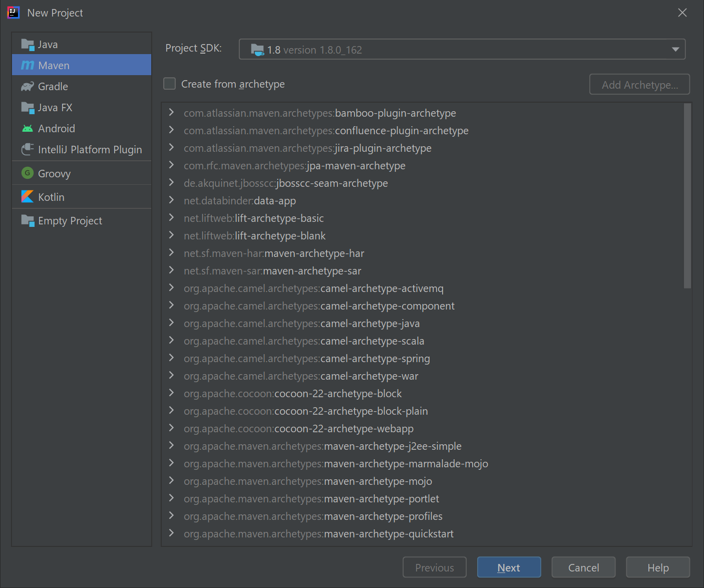
Task: Expand maven-archetype-har node
Action: tap(172, 253)
